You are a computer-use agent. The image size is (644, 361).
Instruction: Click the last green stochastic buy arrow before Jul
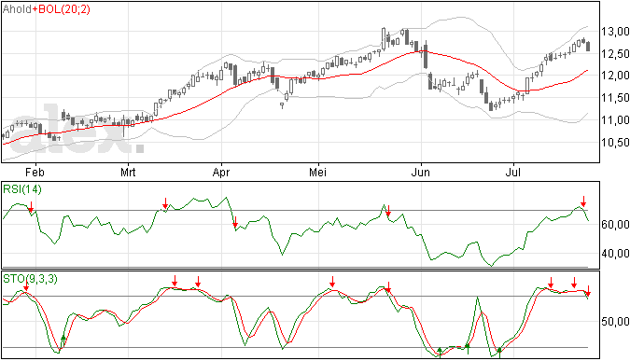pyautogui.click(x=499, y=353)
